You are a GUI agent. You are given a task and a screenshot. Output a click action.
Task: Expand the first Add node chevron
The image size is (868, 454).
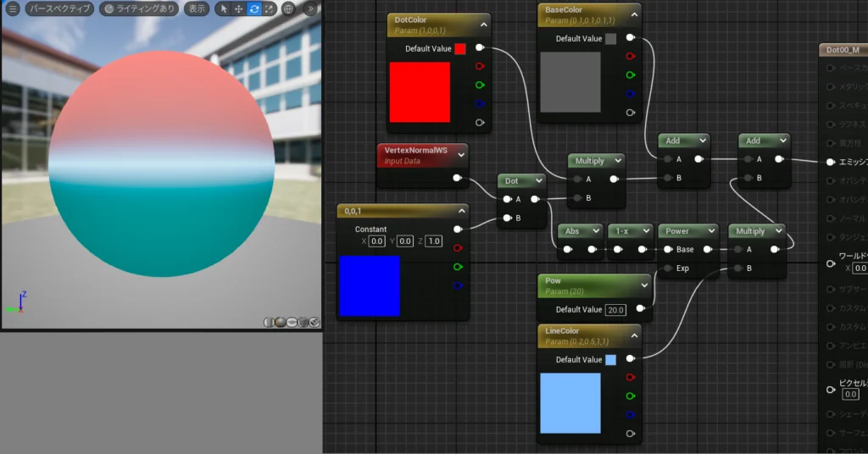[x=703, y=141]
